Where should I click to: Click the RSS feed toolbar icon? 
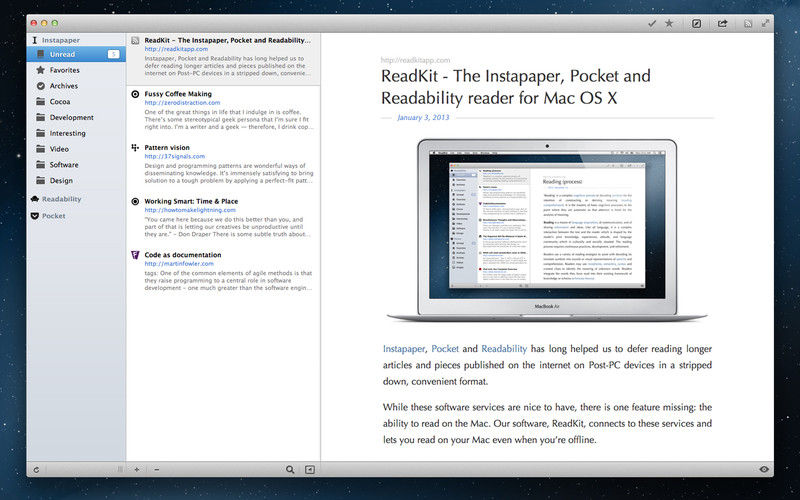(748, 23)
